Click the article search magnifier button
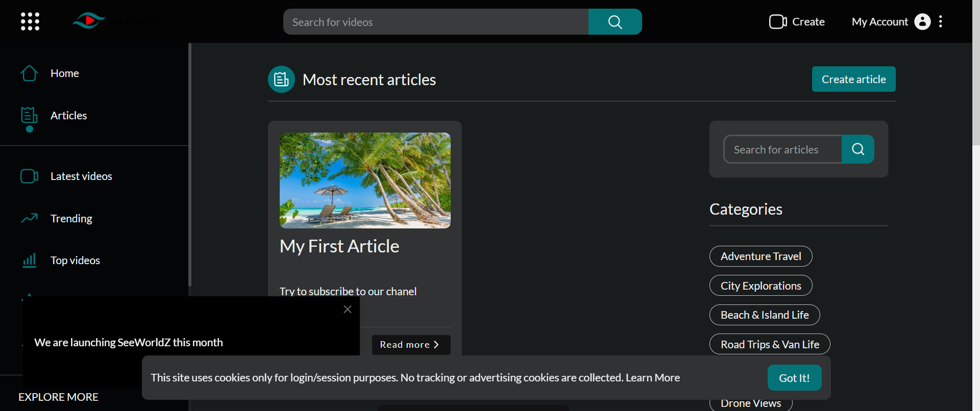Viewport: 980px width, 411px height. coord(858,149)
